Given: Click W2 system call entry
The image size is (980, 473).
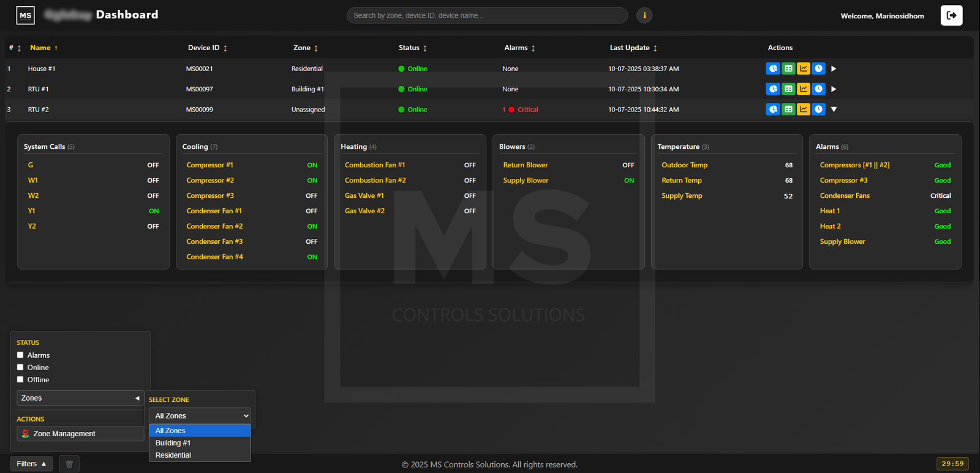Looking at the screenshot, I should 33,195.
